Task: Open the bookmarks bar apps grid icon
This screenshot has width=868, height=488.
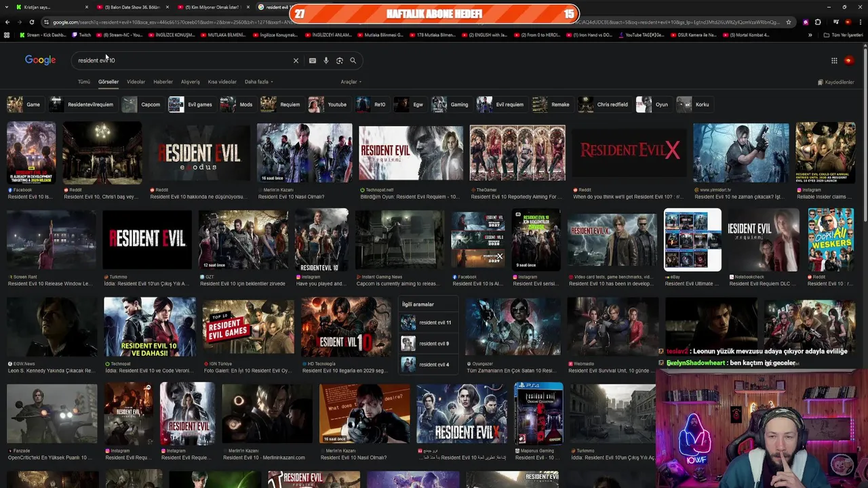Action: [7, 35]
